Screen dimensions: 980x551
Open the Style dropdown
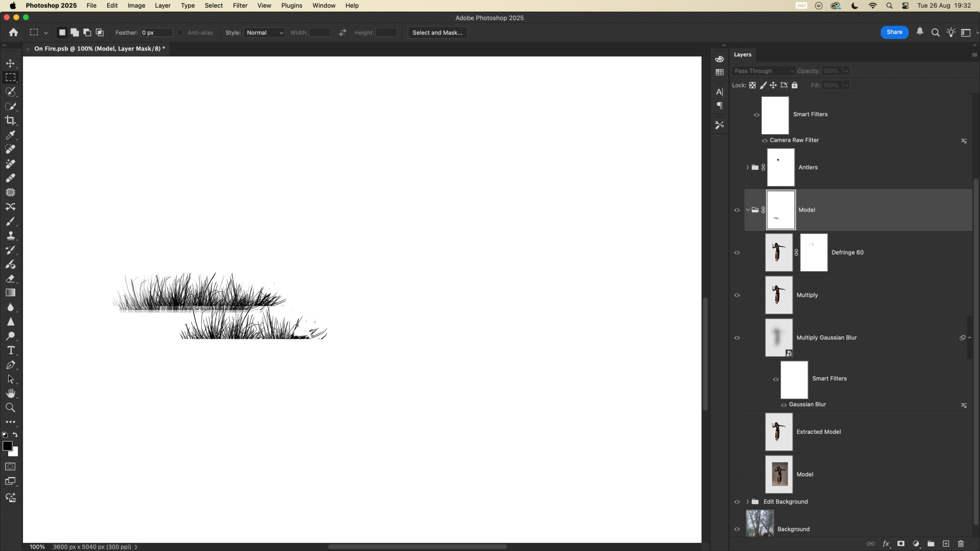[264, 33]
